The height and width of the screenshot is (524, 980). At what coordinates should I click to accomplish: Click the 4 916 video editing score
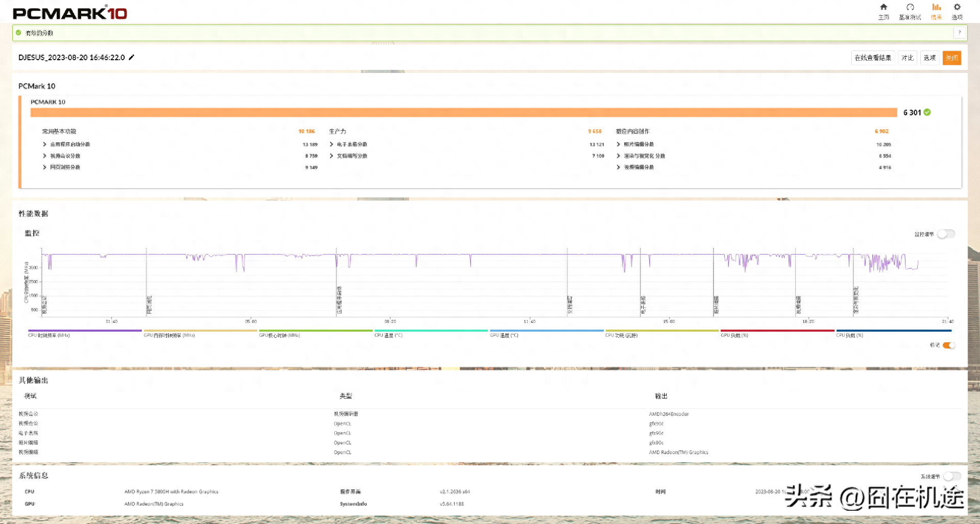[885, 167]
